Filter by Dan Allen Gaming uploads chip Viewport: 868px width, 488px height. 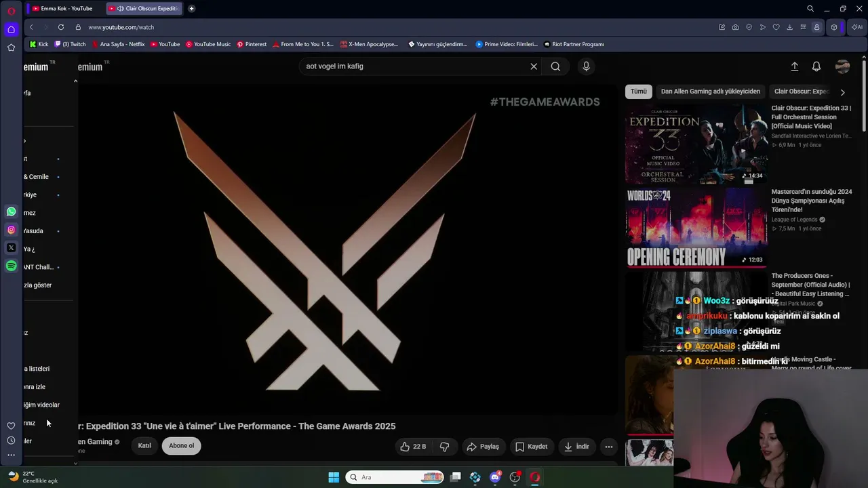coord(711,91)
